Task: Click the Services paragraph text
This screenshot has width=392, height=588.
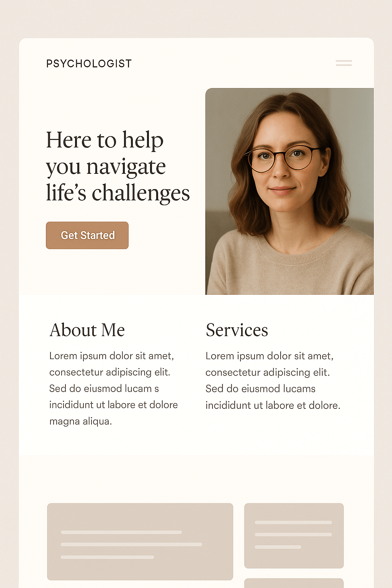Action: pos(273,381)
